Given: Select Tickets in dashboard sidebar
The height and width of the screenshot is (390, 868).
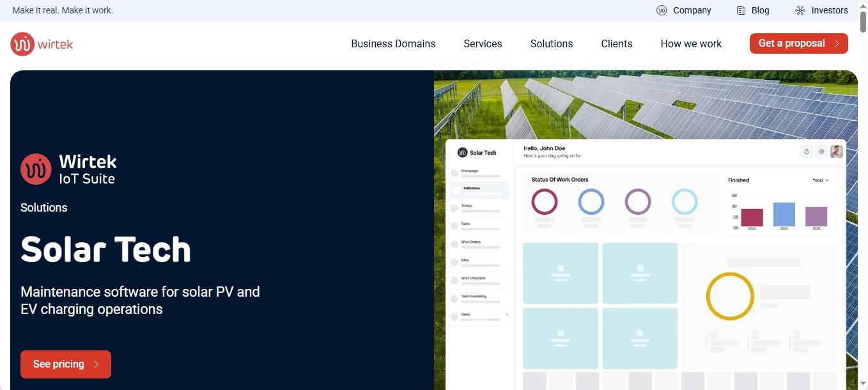Looking at the screenshot, I should pos(479,208).
